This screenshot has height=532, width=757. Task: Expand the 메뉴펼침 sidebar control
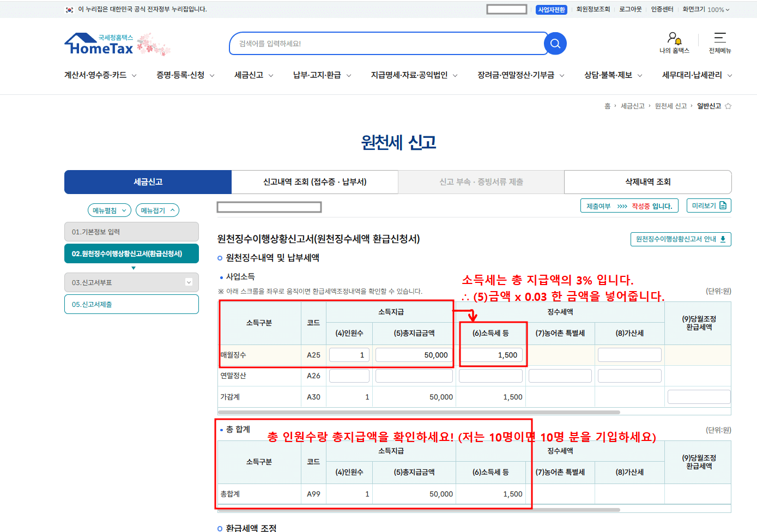[x=109, y=210]
